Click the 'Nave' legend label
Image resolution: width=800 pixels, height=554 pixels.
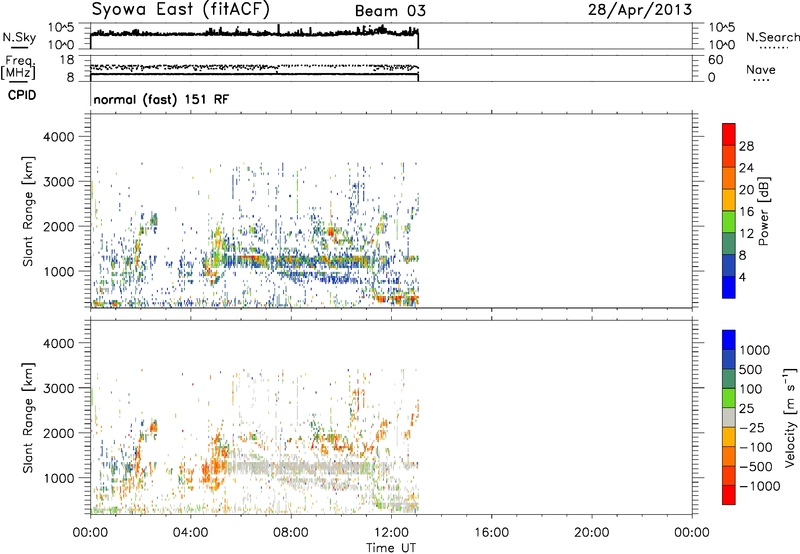pos(761,69)
